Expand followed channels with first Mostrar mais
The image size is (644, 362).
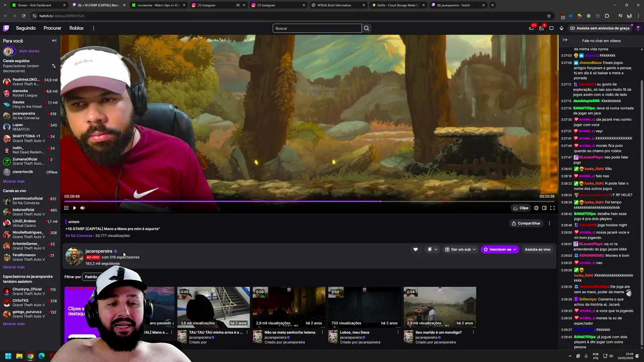coord(14,181)
